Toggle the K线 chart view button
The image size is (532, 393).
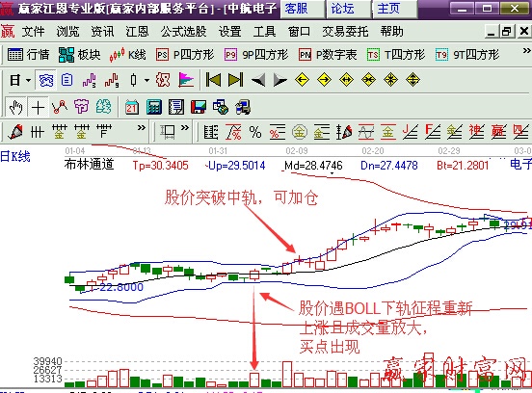tap(127, 55)
